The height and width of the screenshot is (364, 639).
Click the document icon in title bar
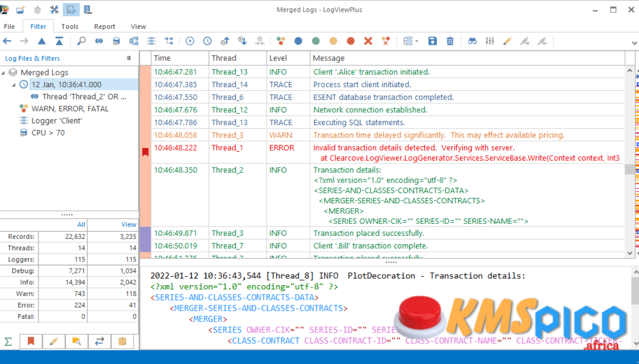[x=88, y=9]
